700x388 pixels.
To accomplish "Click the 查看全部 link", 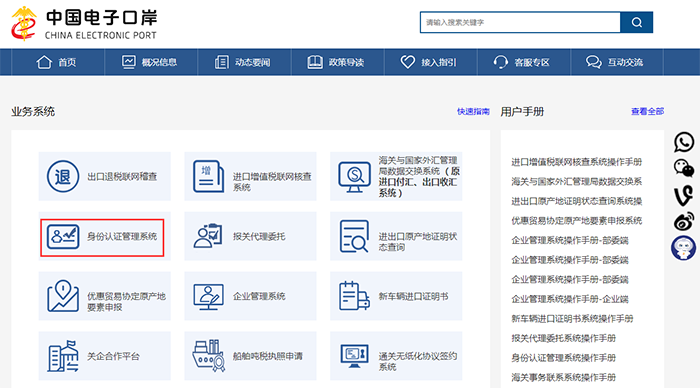I will pyautogui.click(x=647, y=111).
